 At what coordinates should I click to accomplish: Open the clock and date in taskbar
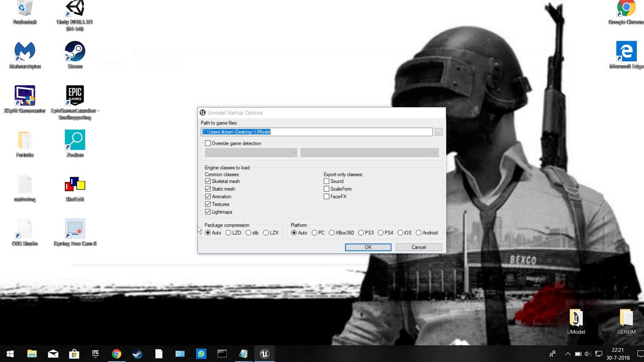(617, 354)
